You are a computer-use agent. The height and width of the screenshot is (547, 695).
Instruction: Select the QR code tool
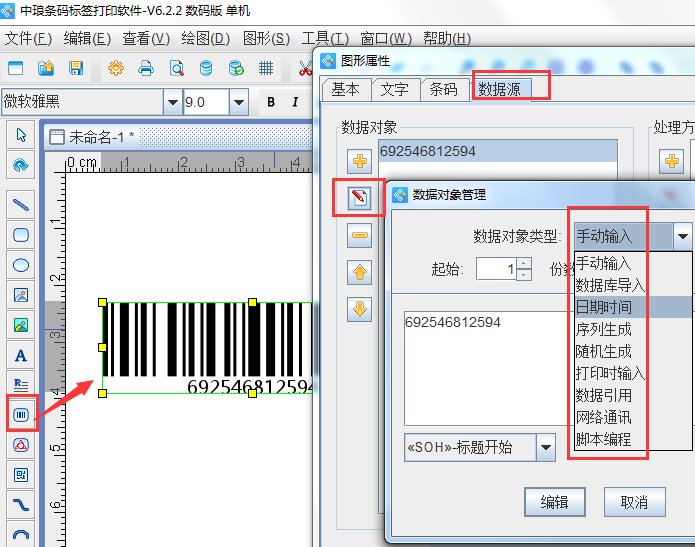click(x=21, y=475)
